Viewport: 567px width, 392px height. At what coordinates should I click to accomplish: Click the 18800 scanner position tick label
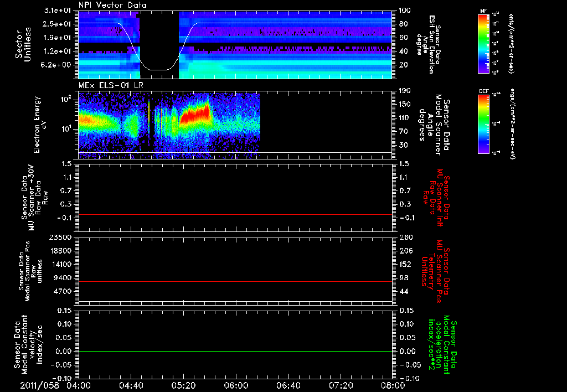tap(60, 251)
